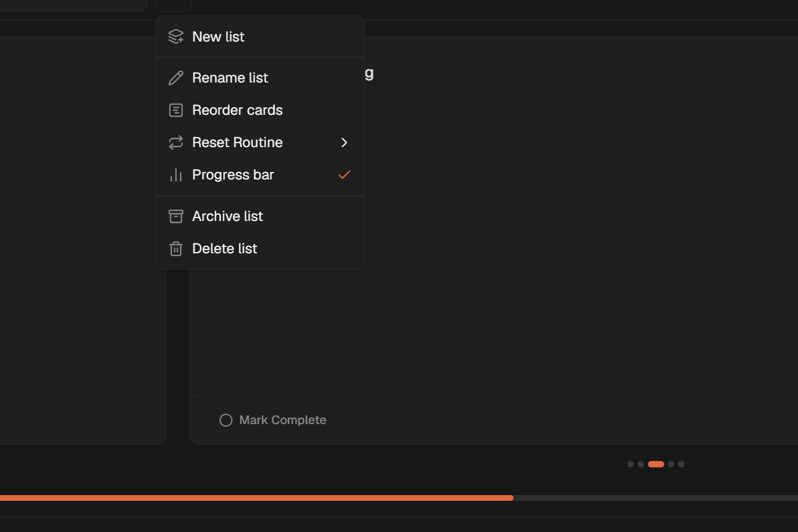
Task: Click the orange progress bar track
Action: 257,498
